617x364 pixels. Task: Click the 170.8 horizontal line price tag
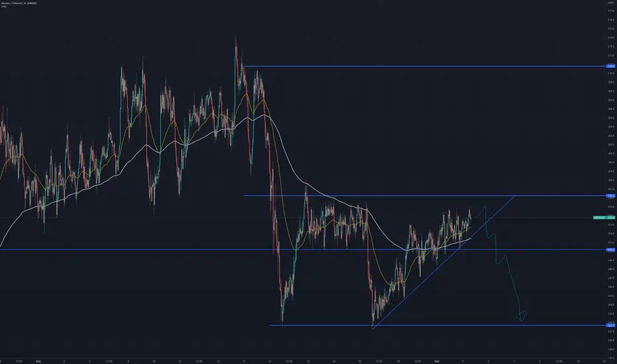610,66
